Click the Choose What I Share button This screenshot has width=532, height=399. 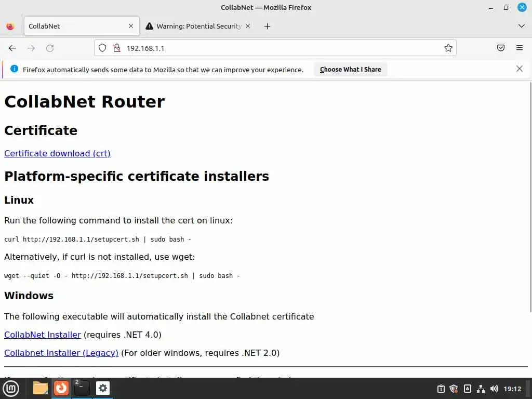pos(351,70)
